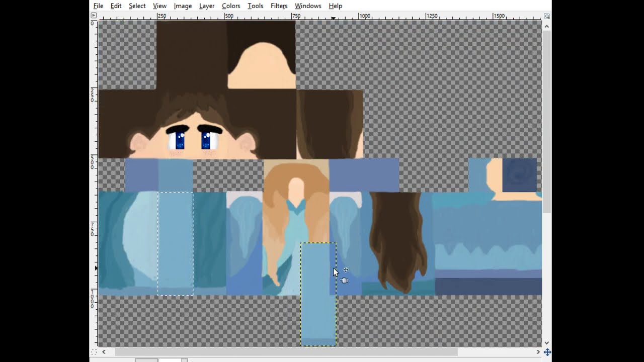Click horizontal scrollbar left arrow
Image resolution: width=644 pixels, height=362 pixels.
104,352
